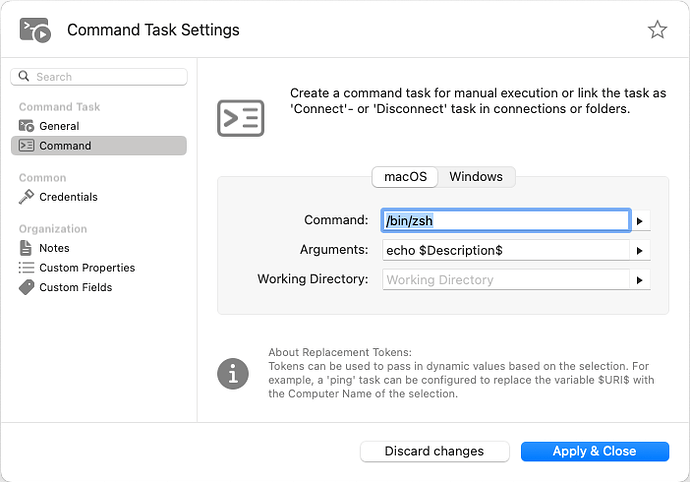
Task: Switch to the Windows tab
Action: point(476,177)
